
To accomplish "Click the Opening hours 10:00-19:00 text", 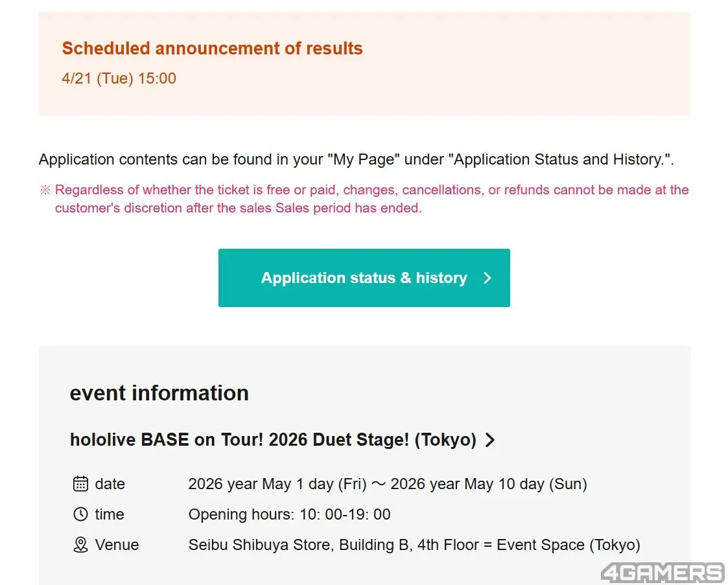I will point(289,514).
